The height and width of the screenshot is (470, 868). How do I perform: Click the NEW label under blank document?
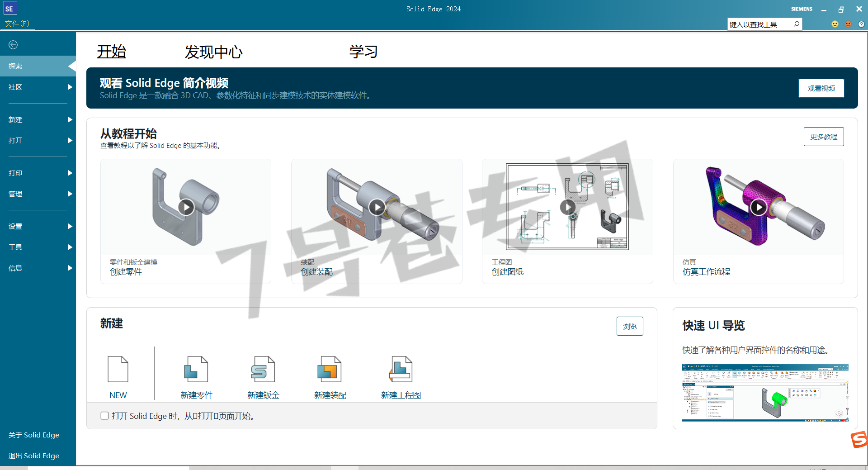tap(118, 395)
